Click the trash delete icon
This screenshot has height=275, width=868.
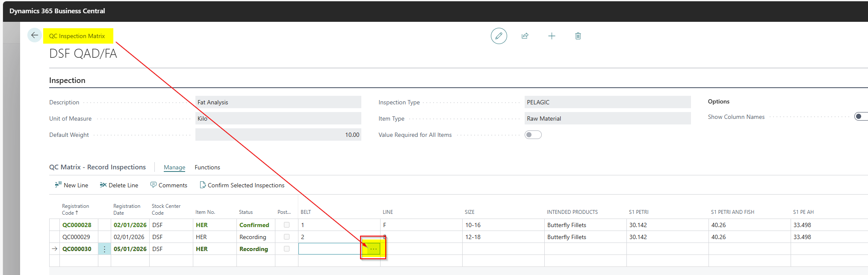[578, 36]
